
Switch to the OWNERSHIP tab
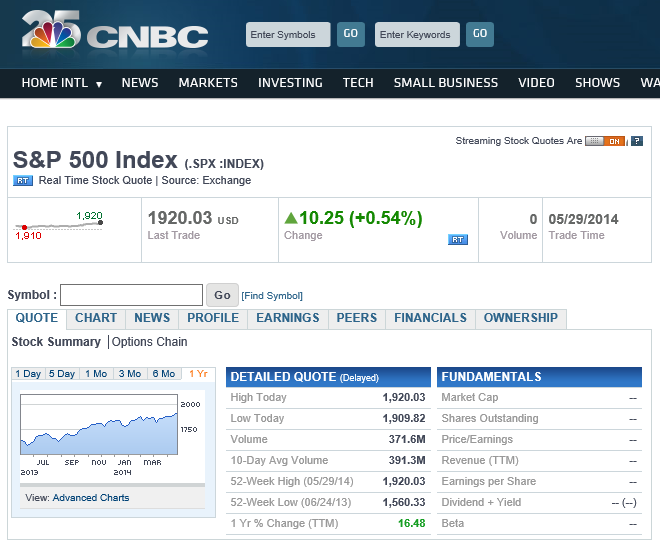click(x=521, y=318)
